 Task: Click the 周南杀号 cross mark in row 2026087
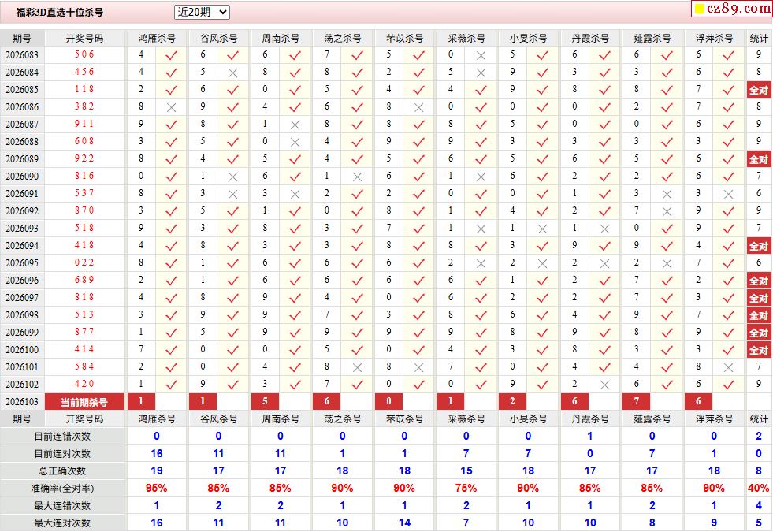295,125
